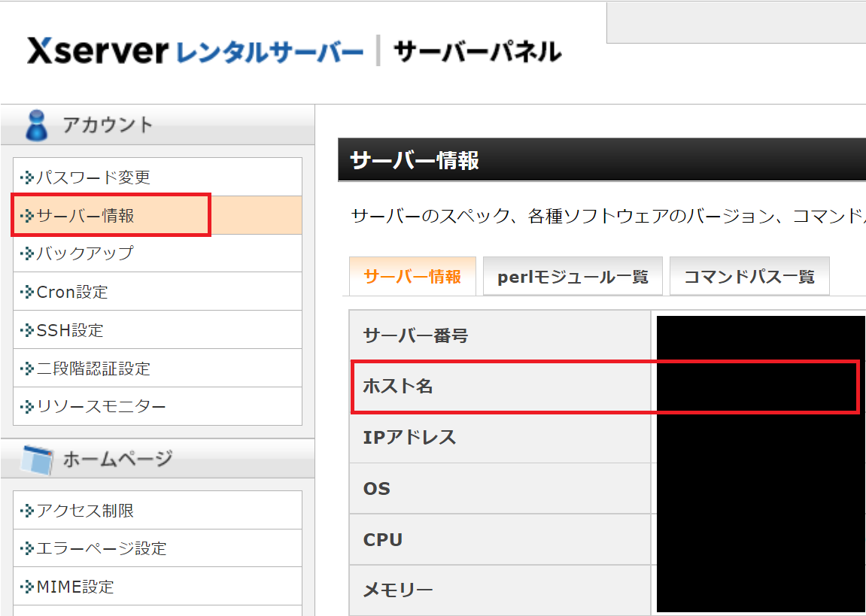The image size is (866, 616).
Task: Click the ホスト名 row label
Action: (x=398, y=387)
